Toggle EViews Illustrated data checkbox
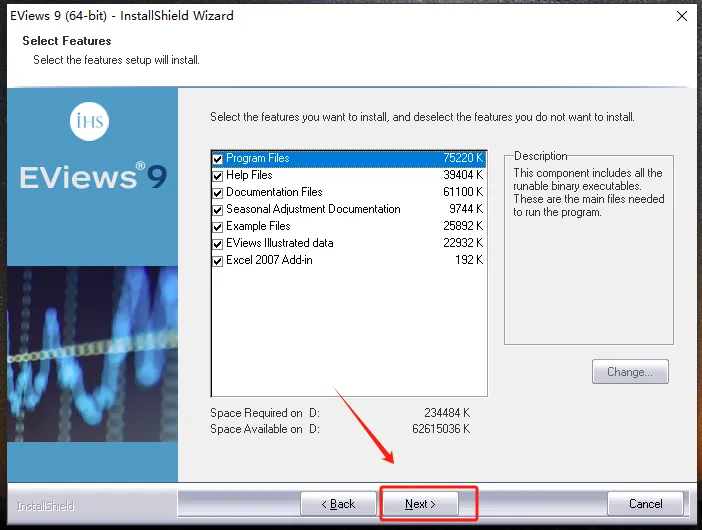This screenshot has width=702, height=530. (218, 244)
